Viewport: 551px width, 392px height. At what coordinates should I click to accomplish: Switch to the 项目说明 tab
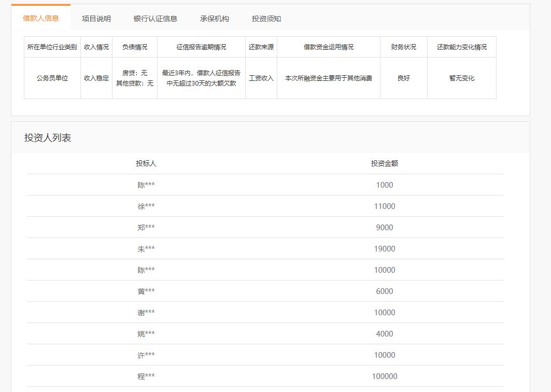(x=96, y=17)
